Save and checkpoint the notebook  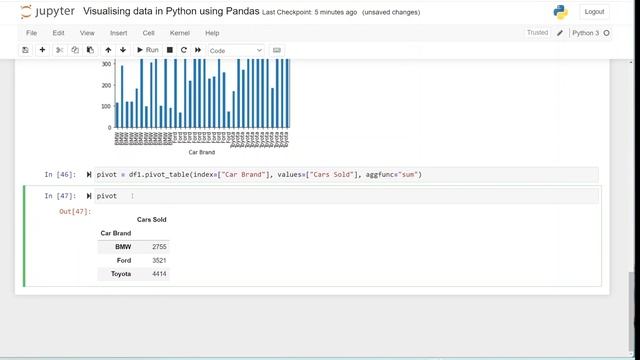pyautogui.click(x=25, y=50)
